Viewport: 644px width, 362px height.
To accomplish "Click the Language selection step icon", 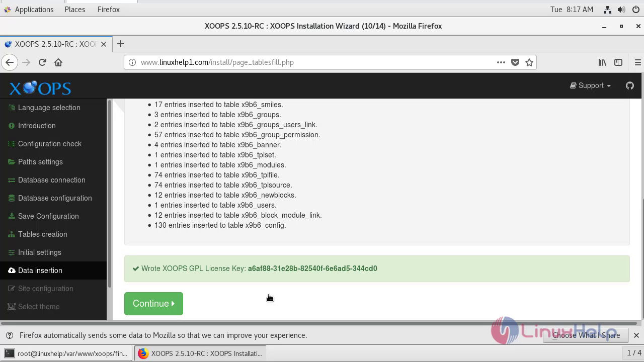I will 12,108.
